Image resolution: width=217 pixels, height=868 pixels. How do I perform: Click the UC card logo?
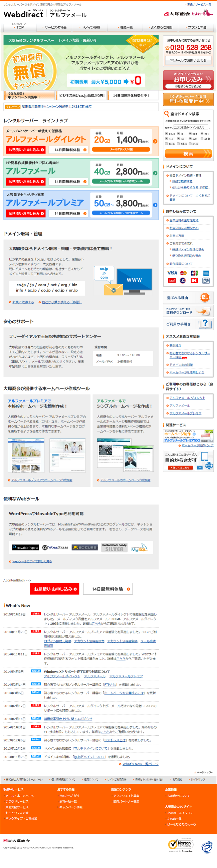[183, 280]
